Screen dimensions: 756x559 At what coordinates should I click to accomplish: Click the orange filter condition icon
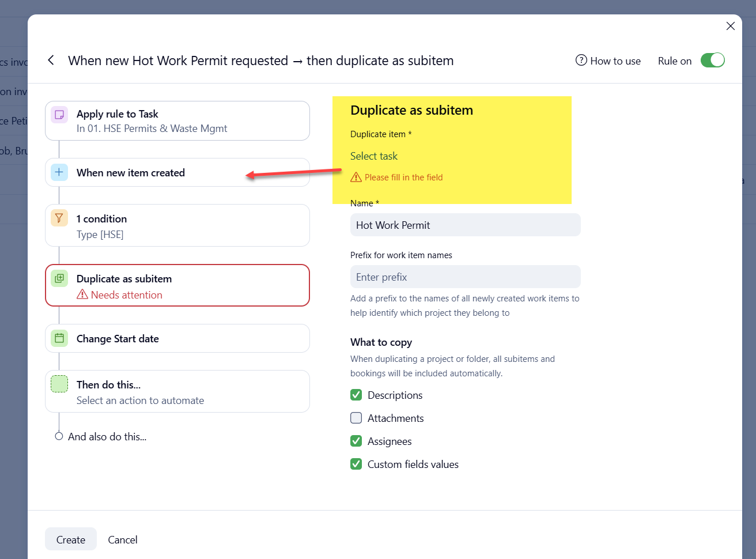click(x=59, y=218)
